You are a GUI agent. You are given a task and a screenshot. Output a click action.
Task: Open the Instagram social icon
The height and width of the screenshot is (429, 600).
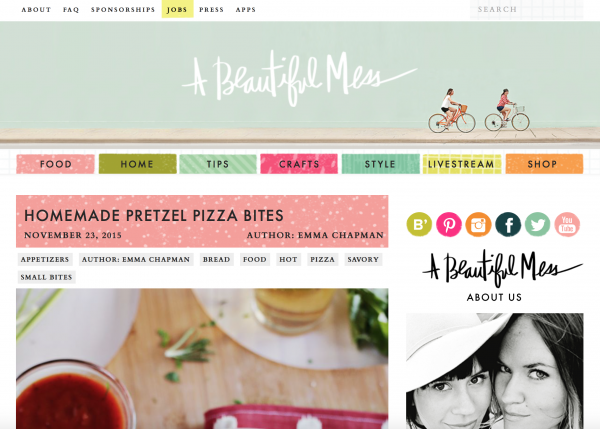click(478, 224)
